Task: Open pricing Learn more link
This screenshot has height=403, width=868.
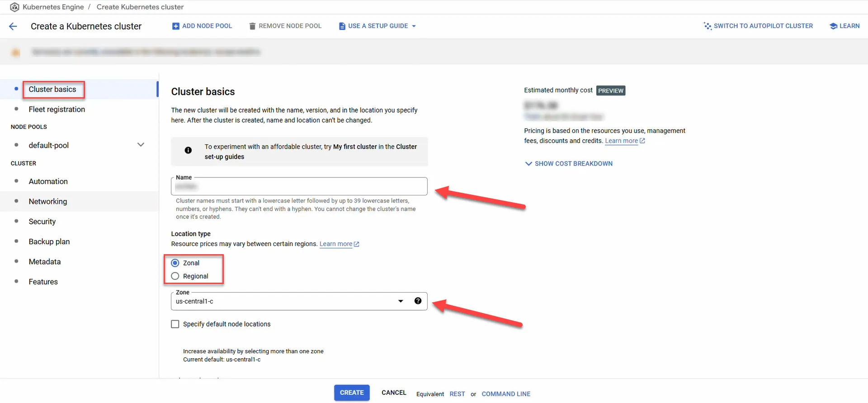Action: (621, 141)
